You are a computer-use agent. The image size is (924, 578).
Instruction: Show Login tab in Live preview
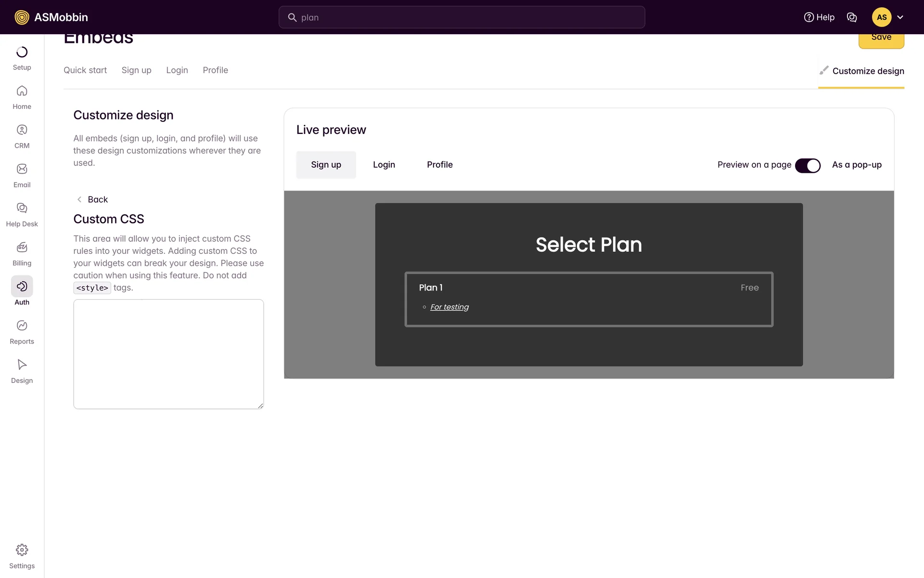coord(384,165)
